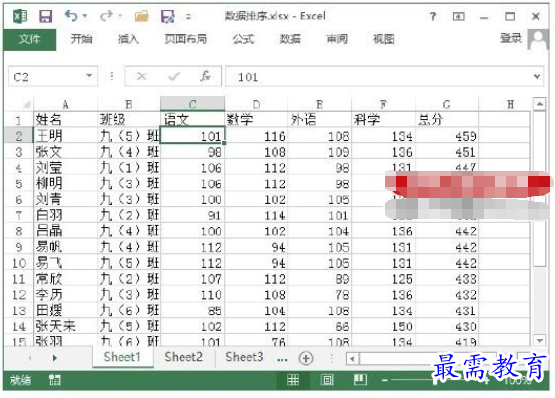555x398 pixels.
Task: Open Insert Function fx dialog
Action: click(206, 76)
